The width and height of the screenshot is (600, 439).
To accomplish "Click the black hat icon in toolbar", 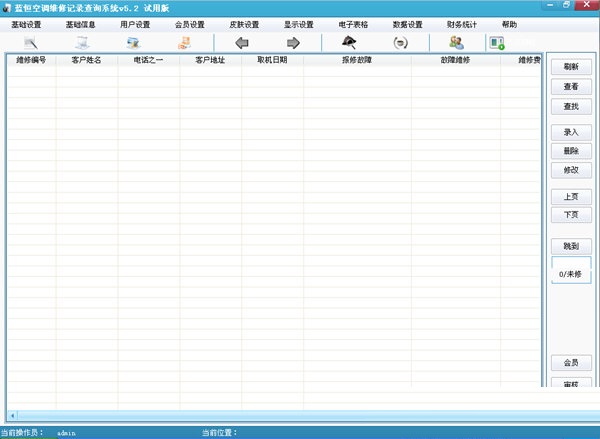I will 350,42.
